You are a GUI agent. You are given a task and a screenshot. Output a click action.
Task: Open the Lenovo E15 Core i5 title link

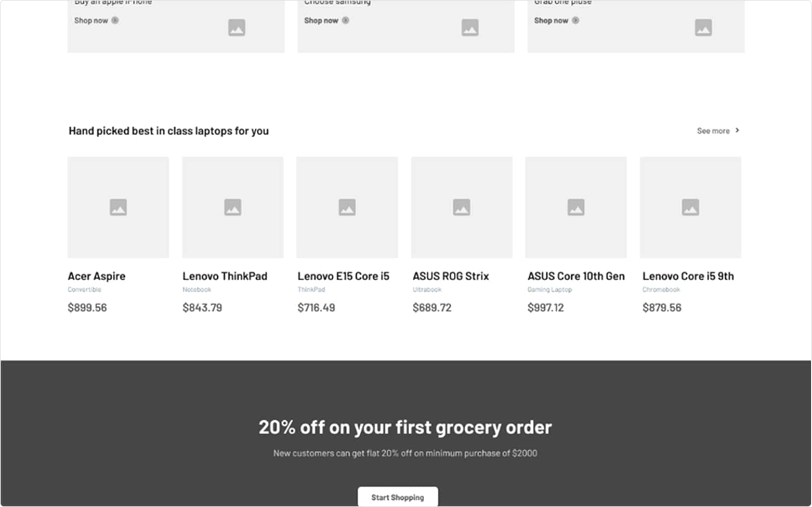tap(343, 276)
